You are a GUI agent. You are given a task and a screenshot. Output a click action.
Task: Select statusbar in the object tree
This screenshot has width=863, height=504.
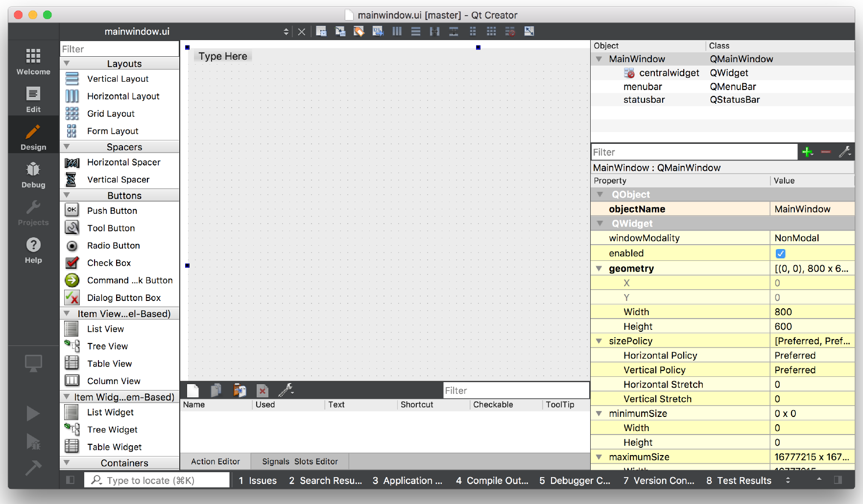644,100
